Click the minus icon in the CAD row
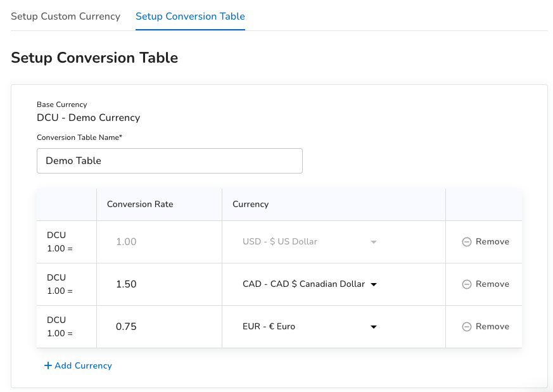This screenshot has height=392, width=553. point(467,284)
